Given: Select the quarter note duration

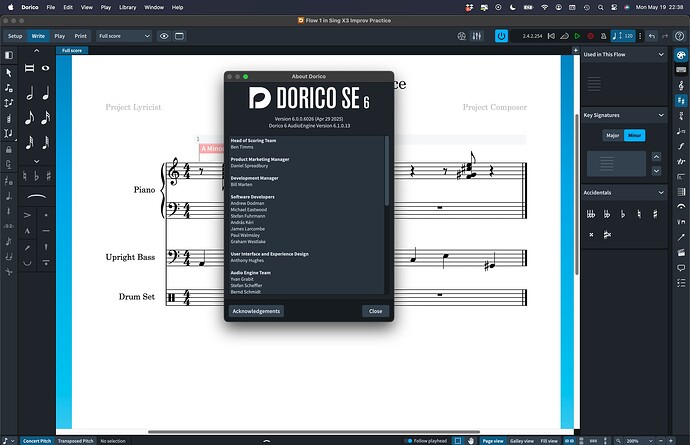Looking at the screenshot, I should click(x=46, y=93).
